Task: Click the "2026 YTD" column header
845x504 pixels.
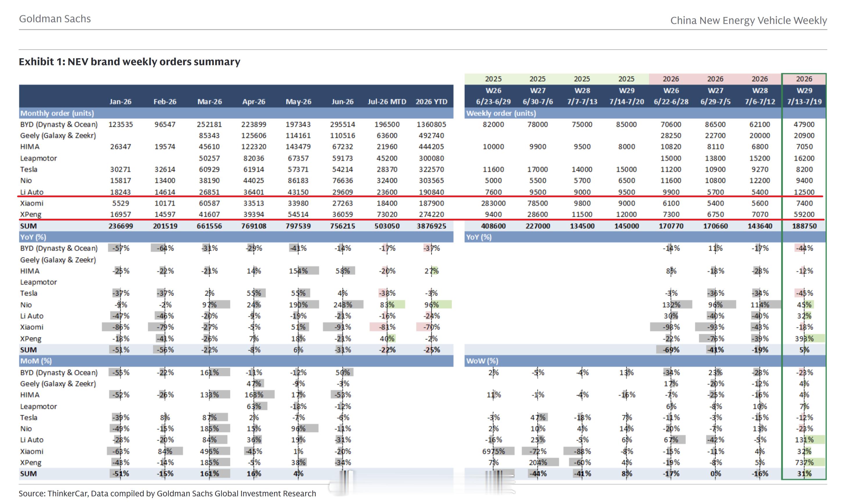Action: click(x=431, y=102)
